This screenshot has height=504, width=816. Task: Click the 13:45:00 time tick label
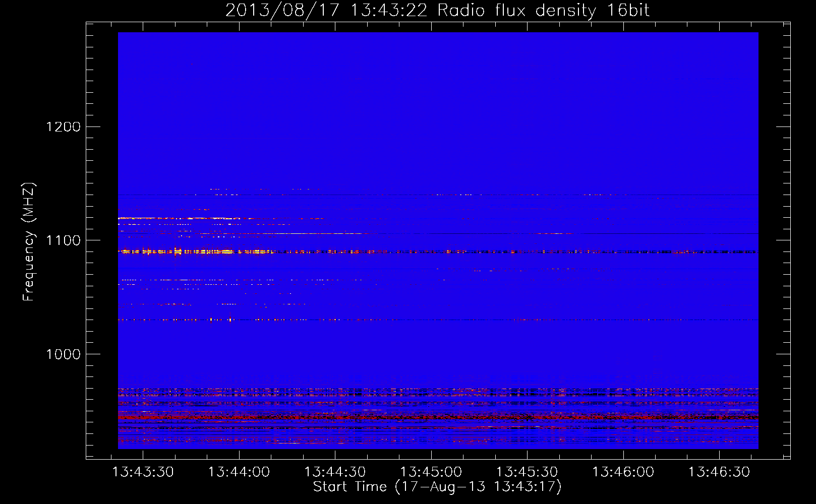tap(431, 472)
